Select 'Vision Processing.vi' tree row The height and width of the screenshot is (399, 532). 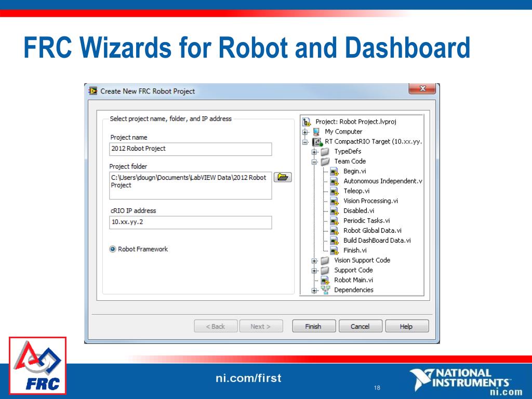tap(370, 201)
